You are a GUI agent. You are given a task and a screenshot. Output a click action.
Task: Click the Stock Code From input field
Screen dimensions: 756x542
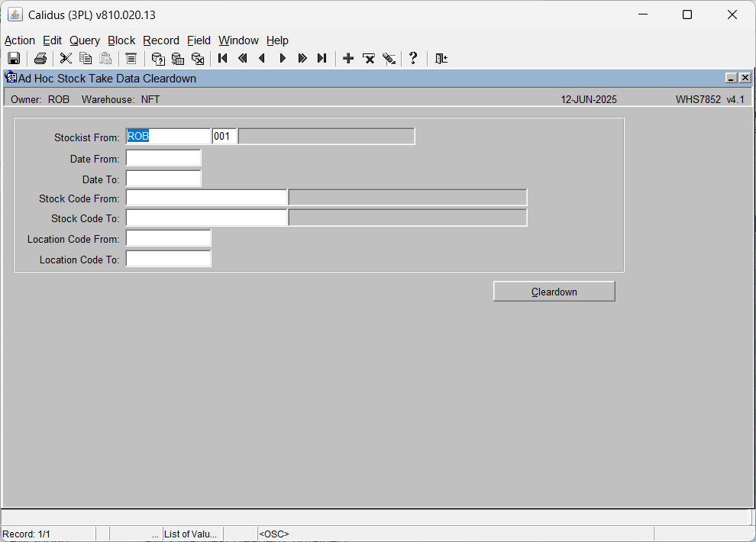point(206,198)
